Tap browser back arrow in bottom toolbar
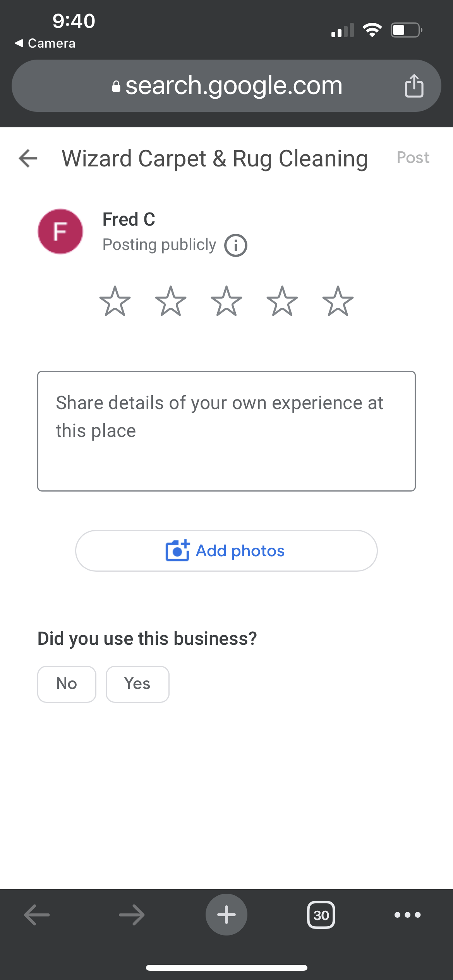The image size is (453, 980). (x=37, y=915)
